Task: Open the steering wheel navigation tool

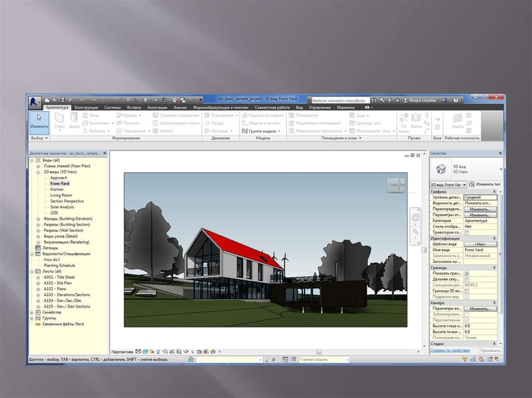Action: [415, 217]
